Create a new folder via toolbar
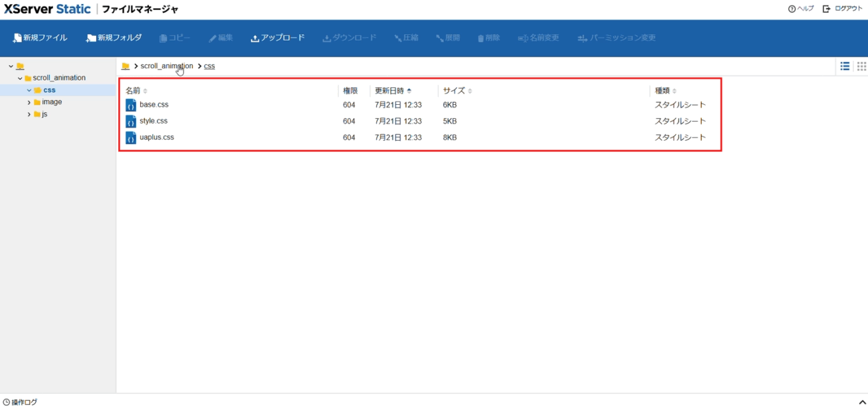This screenshot has width=868, height=410. pos(91,38)
